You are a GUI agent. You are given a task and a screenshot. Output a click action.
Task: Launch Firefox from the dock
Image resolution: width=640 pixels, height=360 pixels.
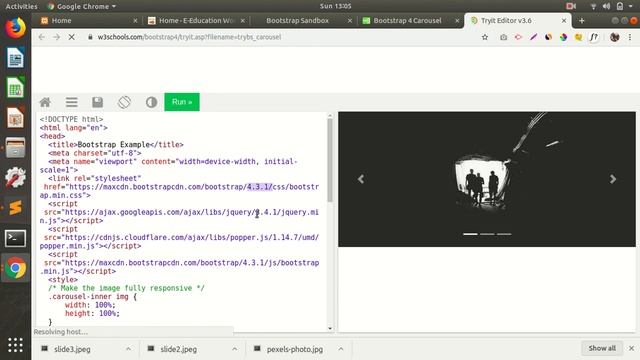[16, 28]
